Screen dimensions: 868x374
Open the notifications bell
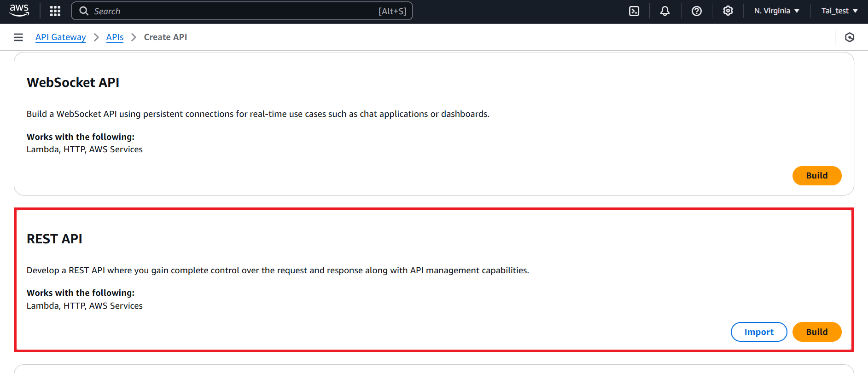click(665, 11)
